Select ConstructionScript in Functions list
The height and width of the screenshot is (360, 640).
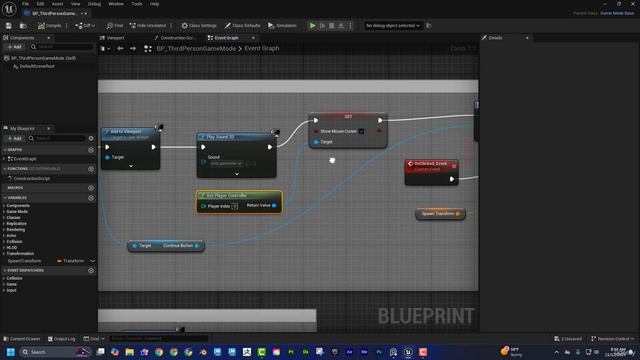[31, 178]
